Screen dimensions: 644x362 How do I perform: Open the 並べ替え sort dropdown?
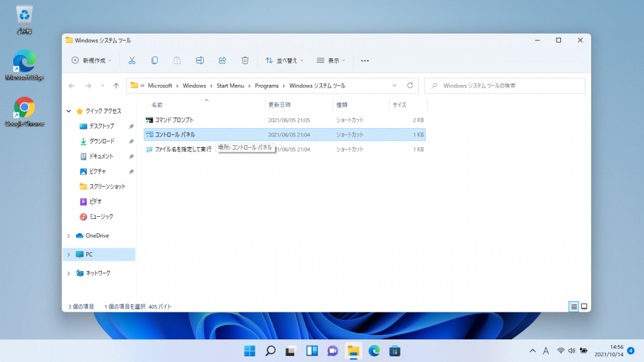point(284,61)
